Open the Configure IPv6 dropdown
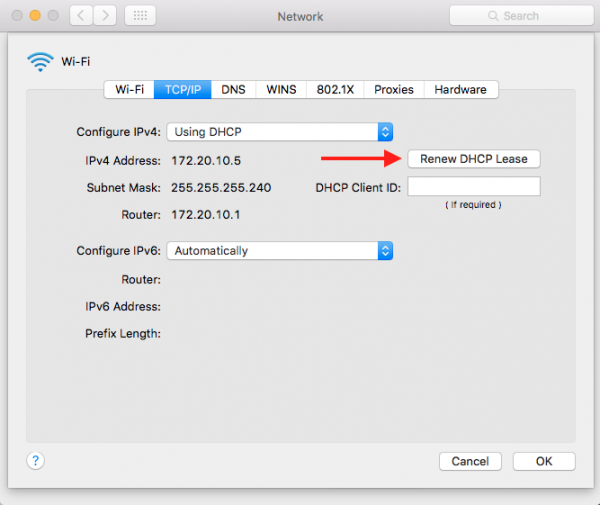The image size is (600, 505). tap(280, 251)
